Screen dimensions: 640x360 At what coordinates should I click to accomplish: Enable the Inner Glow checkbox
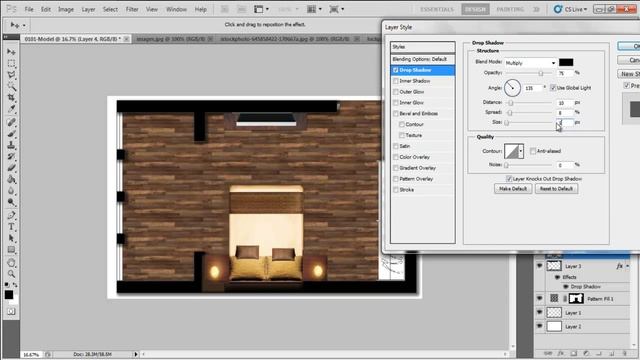point(396,102)
